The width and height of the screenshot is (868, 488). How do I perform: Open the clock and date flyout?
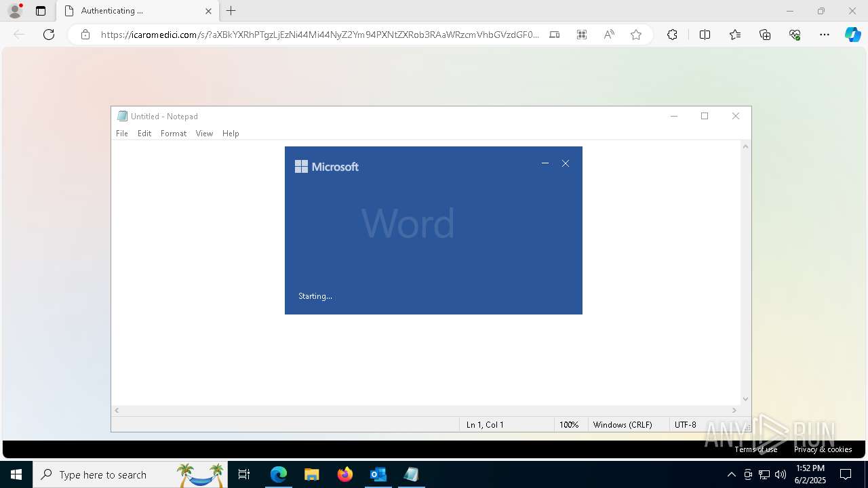810,474
